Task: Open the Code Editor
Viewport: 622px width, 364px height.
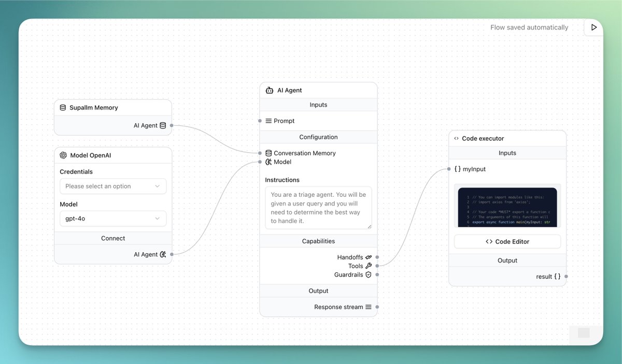Action: click(x=507, y=241)
